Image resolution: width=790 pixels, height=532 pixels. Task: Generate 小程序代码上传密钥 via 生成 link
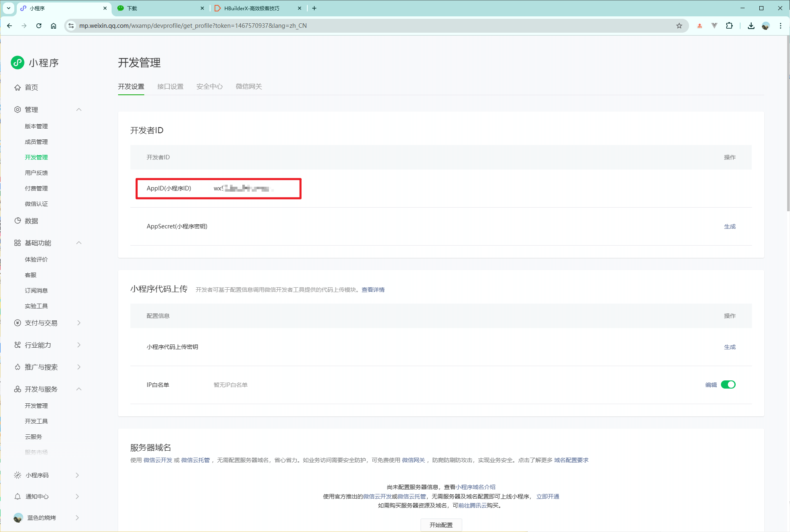(730, 347)
